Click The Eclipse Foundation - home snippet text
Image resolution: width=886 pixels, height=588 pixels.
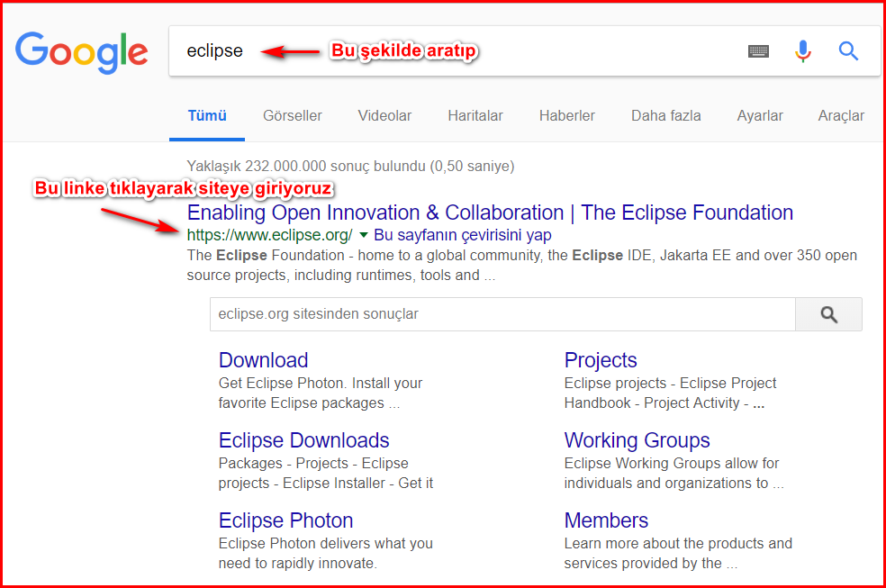521,266
